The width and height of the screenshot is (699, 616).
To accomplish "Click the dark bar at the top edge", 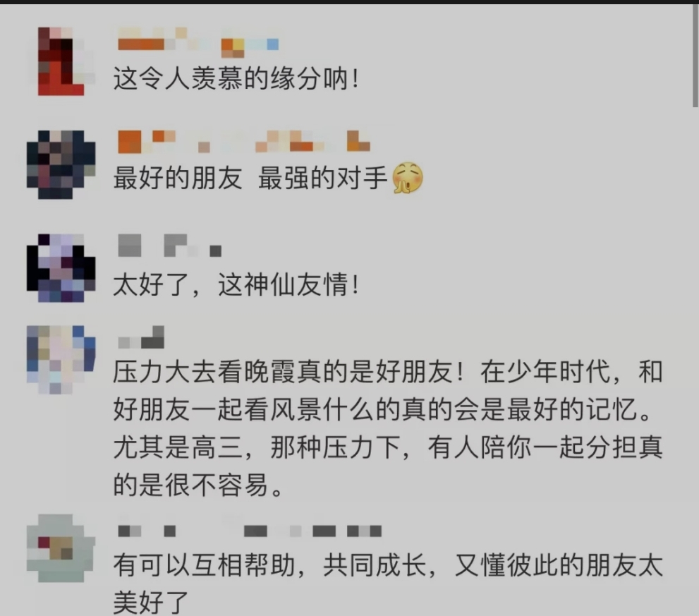I will pos(350,2).
